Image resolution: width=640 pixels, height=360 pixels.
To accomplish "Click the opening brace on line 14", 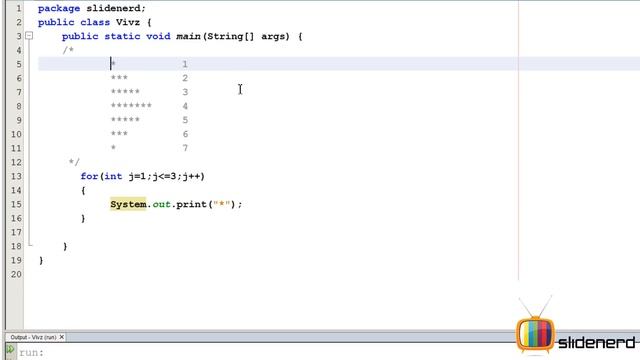I will click(83, 190).
